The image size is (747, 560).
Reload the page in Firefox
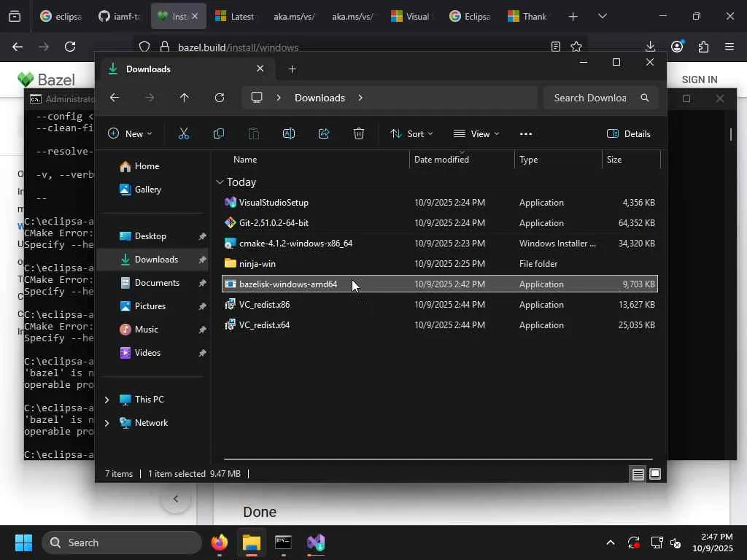(x=70, y=47)
